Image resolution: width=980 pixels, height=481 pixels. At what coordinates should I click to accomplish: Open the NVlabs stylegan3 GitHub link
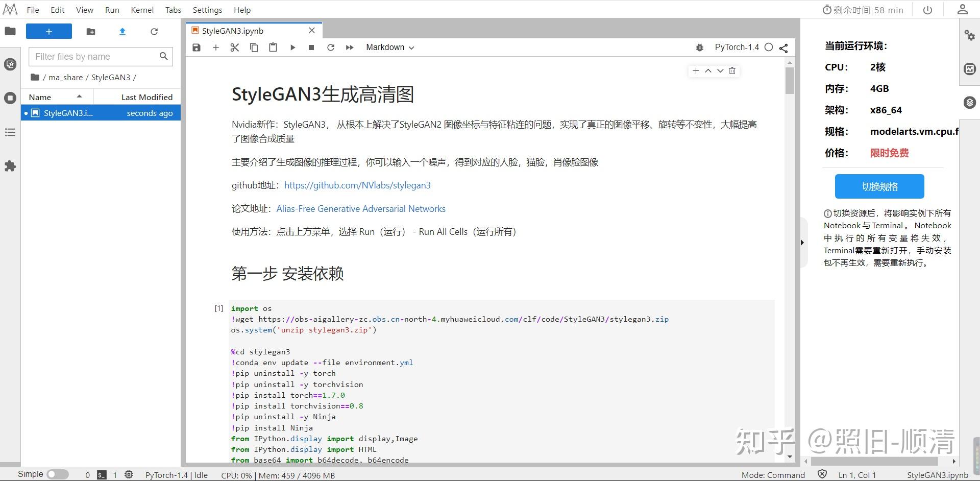[x=357, y=185]
